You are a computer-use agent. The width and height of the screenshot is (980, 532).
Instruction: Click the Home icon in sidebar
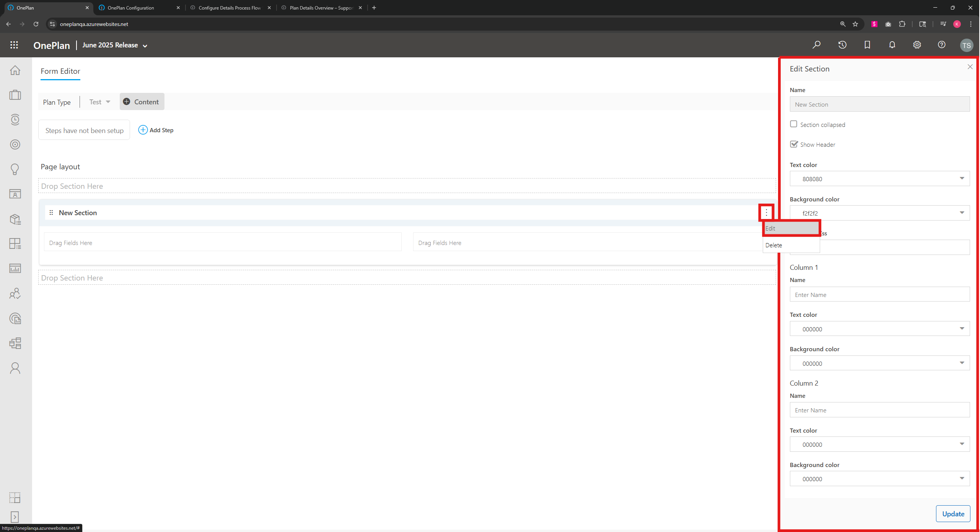point(15,70)
